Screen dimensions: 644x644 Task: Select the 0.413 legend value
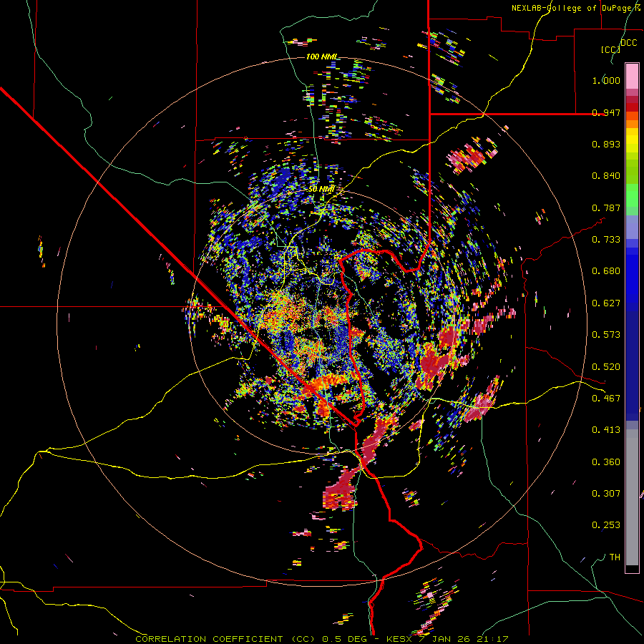pyautogui.click(x=606, y=430)
